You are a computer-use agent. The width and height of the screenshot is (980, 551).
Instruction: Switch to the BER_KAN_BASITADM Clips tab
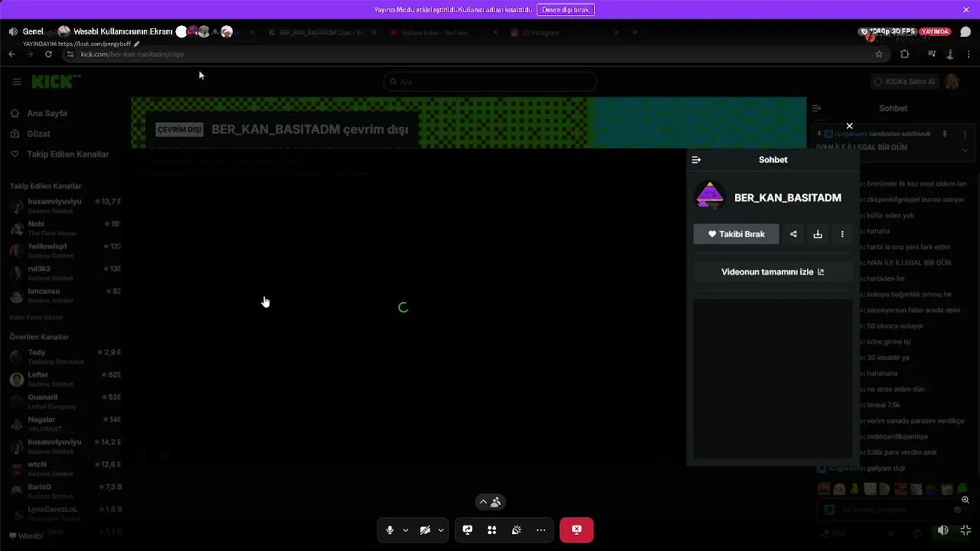point(320,33)
